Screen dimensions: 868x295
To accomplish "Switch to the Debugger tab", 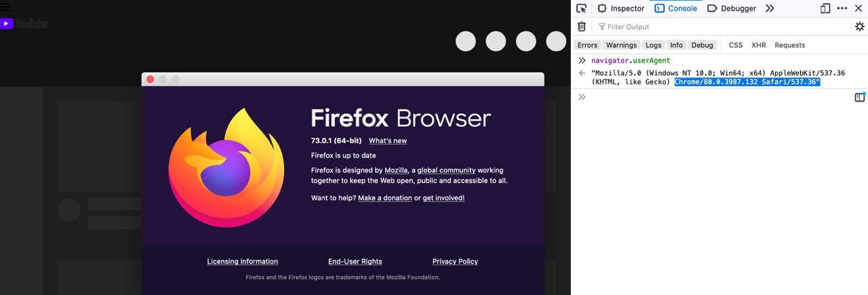I will (x=732, y=8).
